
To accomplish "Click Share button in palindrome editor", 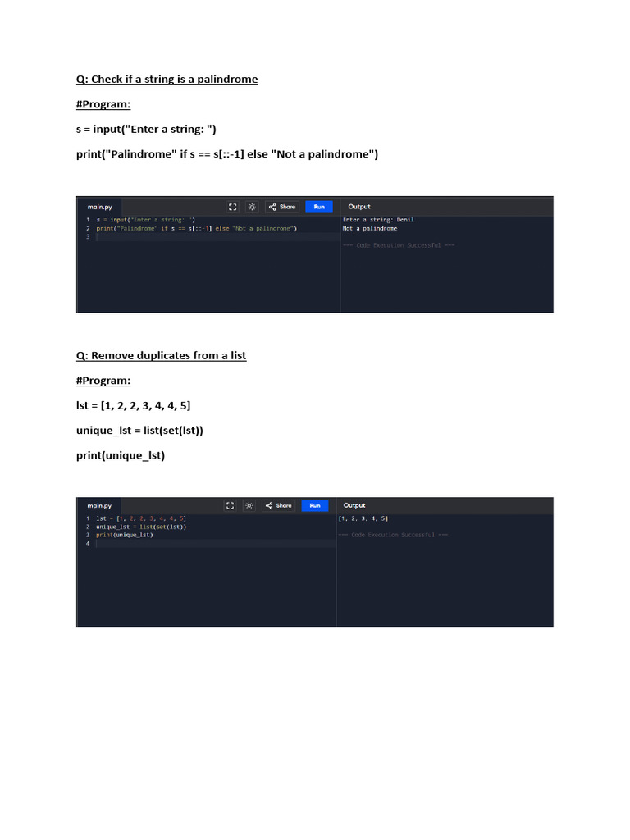I will 282,207.
